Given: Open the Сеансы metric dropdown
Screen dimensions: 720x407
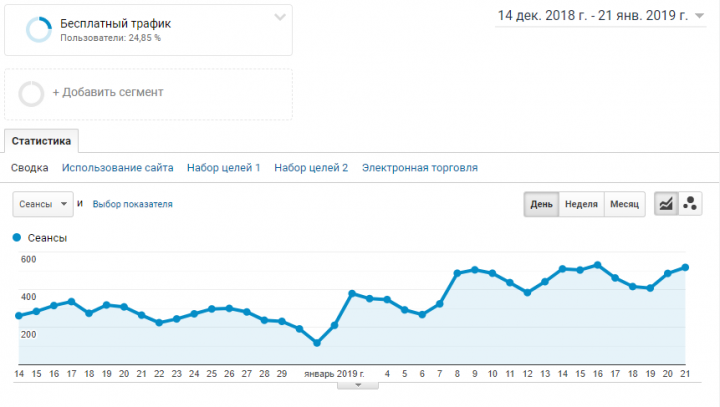Looking at the screenshot, I should (43, 204).
